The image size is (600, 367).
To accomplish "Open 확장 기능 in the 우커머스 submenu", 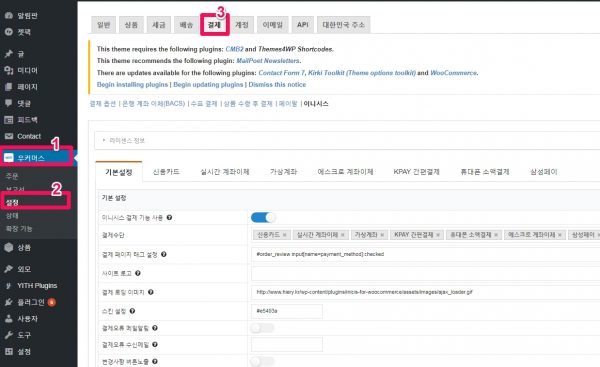I will pyautogui.click(x=19, y=228).
